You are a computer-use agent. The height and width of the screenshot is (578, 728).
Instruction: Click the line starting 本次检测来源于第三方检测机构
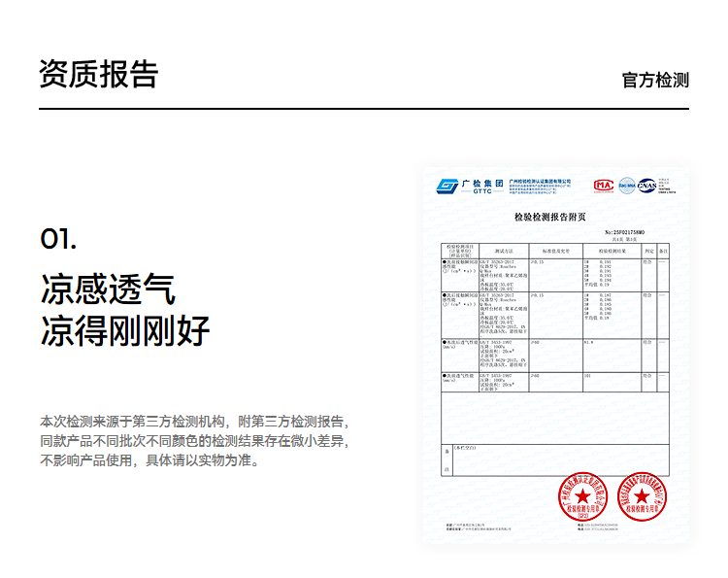pyautogui.click(x=194, y=422)
